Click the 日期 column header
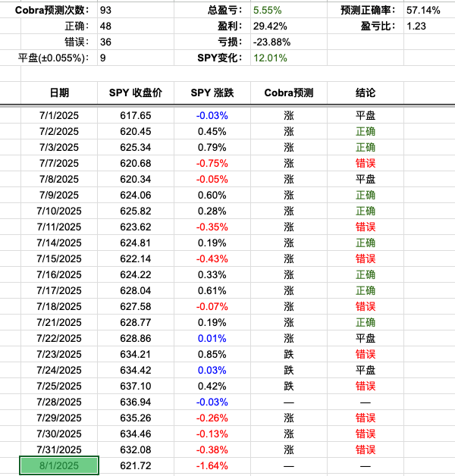Image resolution: width=455 pixels, height=476 pixels. pyautogui.click(x=59, y=92)
